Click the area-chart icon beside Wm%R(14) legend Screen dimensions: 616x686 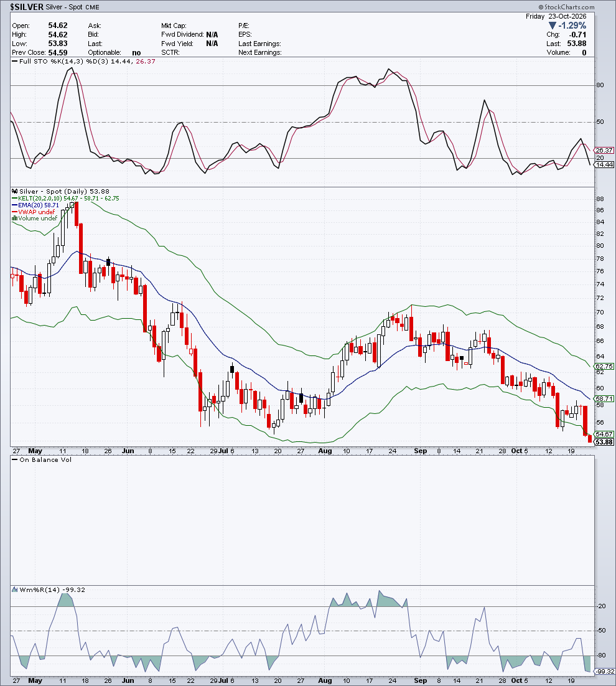click(x=15, y=590)
